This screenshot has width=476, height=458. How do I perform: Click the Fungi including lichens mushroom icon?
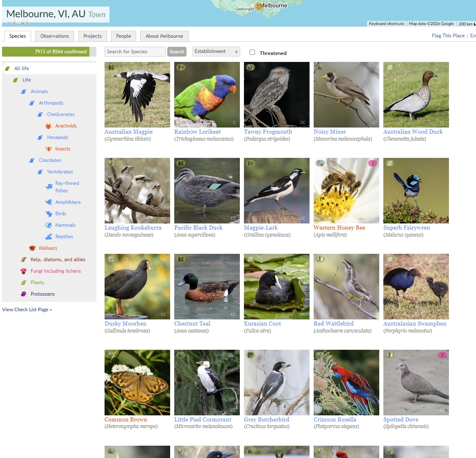(x=24, y=271)
